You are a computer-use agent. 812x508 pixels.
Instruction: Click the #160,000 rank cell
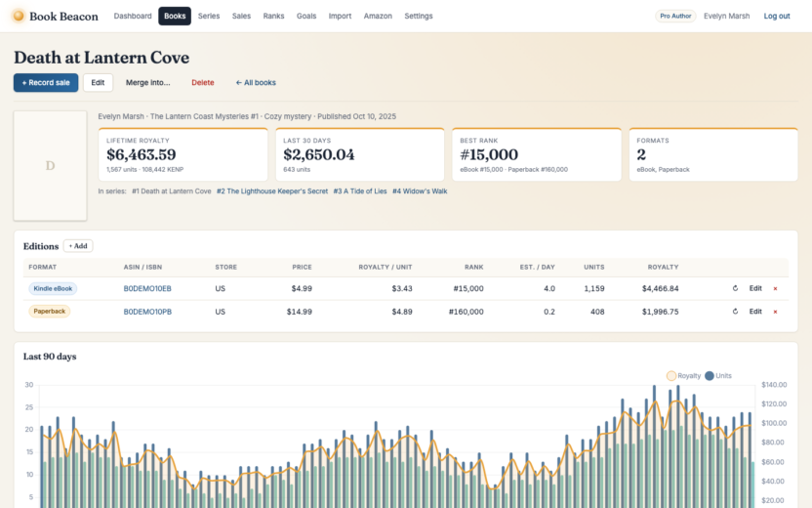467,312
